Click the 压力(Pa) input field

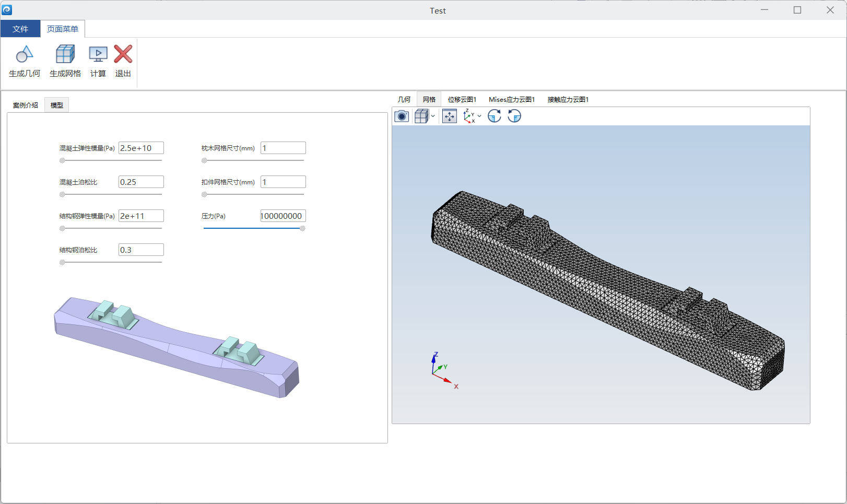tap(283, 216)
